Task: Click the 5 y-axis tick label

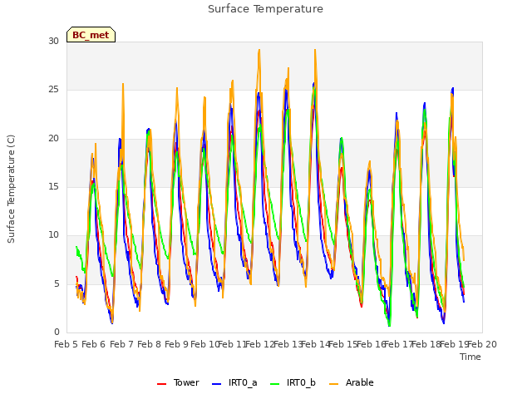Action: pyautogui.click(x=57, y=283)
